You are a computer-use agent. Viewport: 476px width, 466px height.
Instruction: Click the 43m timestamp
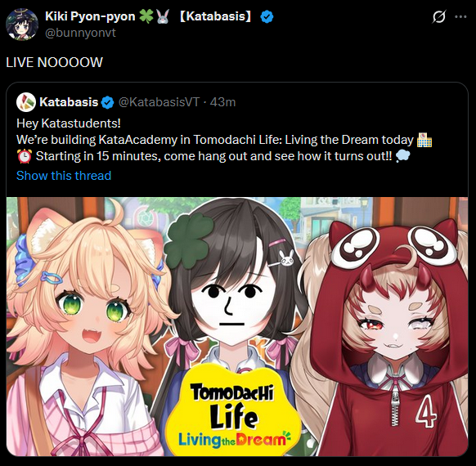click(222, 102)
